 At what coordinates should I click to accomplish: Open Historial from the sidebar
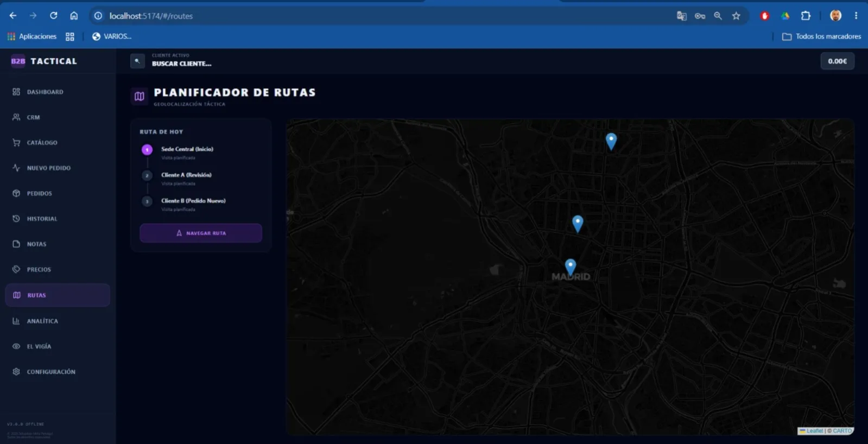(58, 219)
